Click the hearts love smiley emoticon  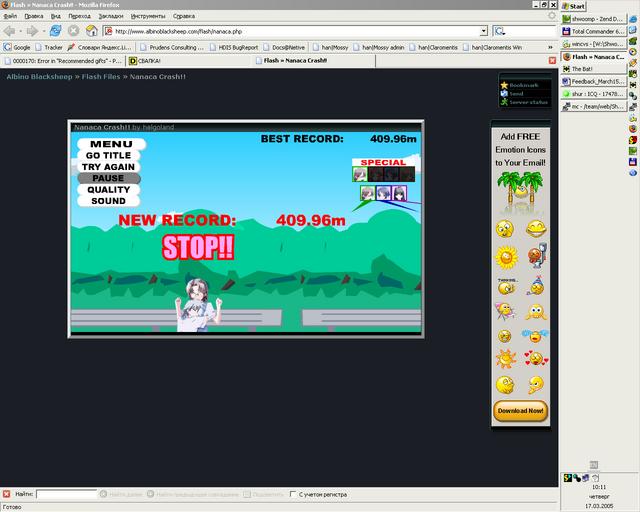[x=536, y=358]
